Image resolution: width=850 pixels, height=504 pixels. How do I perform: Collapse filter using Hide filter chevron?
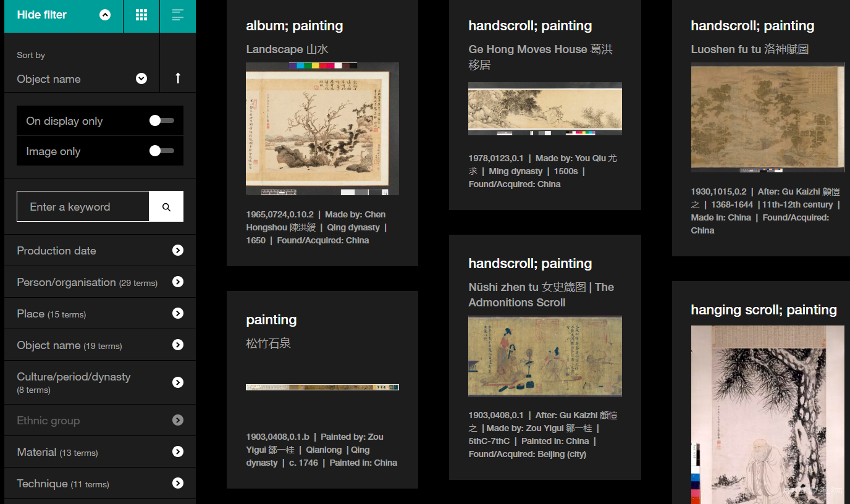coord(105,15)
